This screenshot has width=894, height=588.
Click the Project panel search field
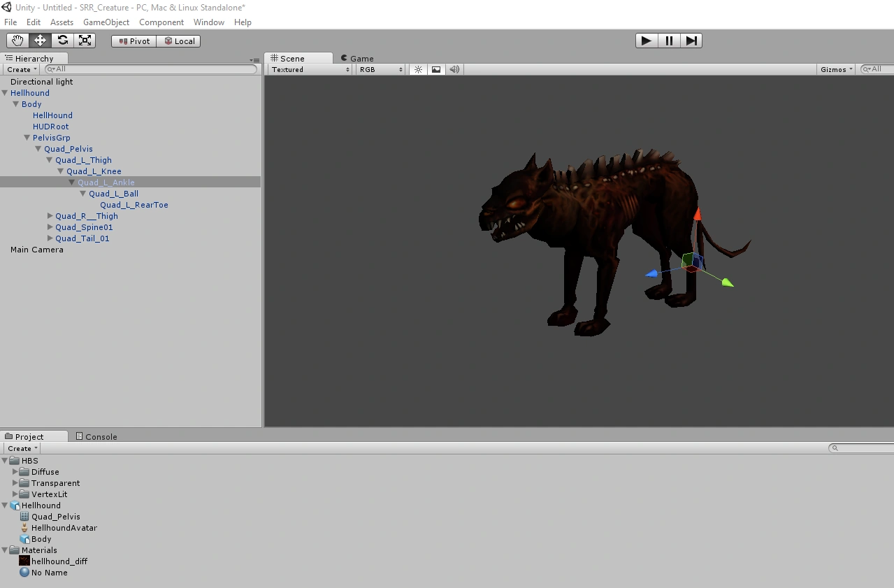[x=863, y=448]
